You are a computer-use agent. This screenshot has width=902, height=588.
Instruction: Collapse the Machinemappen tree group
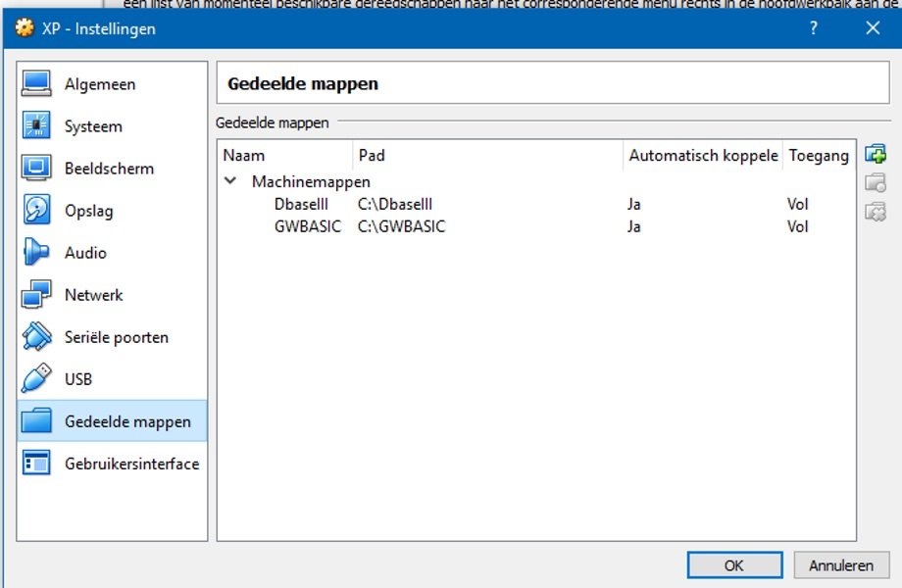coord(230,181)
